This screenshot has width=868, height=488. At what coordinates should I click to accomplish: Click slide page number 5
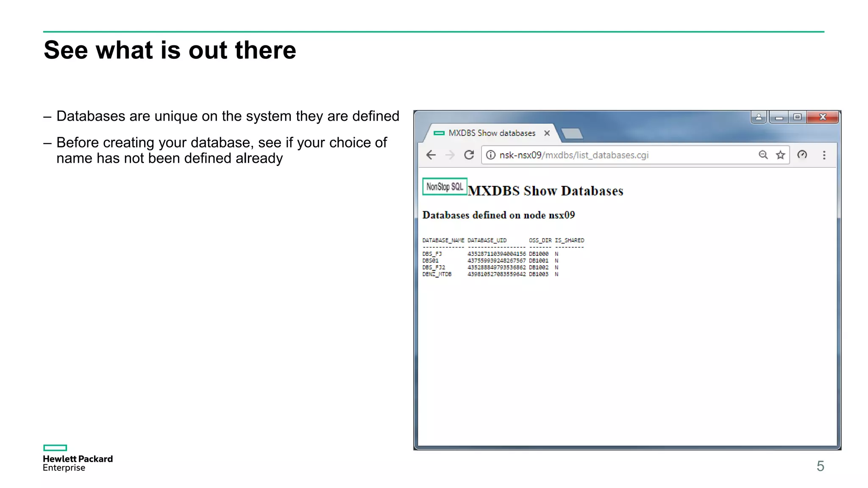click(821, 466)
